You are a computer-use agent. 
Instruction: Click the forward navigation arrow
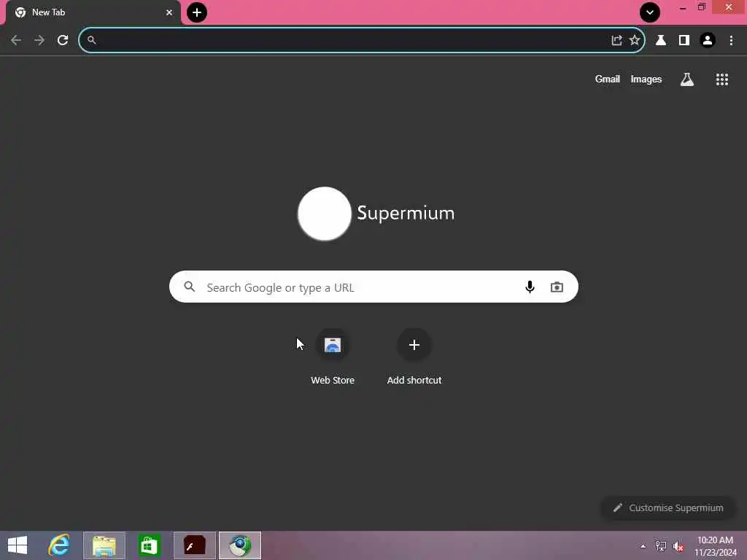pos(39,40)
